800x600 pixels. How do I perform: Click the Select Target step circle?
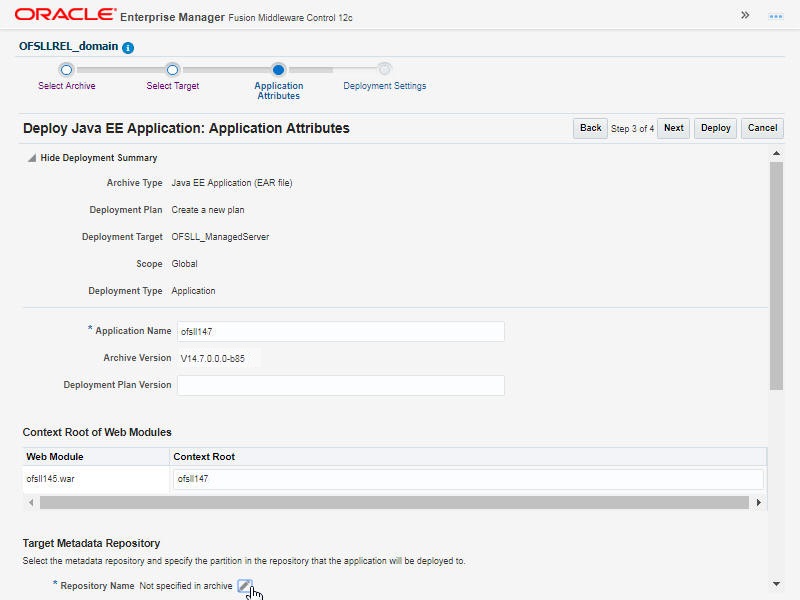point(172,69)
